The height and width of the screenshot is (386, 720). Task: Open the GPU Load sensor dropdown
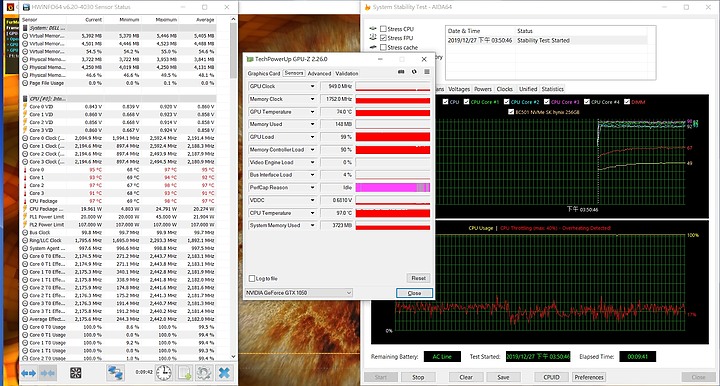[x=312, y=137]
